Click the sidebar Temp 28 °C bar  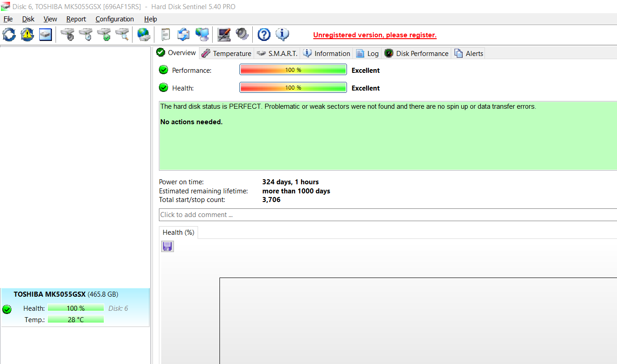[x=76, y=319]
